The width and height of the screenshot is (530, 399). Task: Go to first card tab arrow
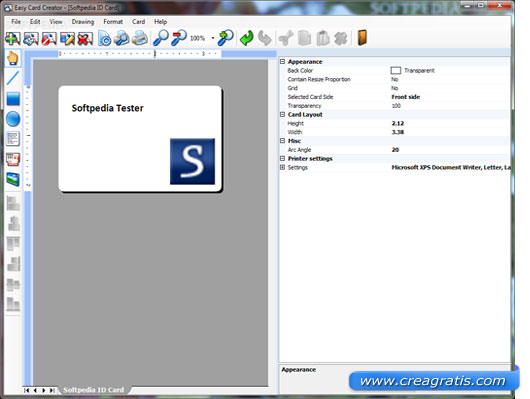(x=26, y=390)
